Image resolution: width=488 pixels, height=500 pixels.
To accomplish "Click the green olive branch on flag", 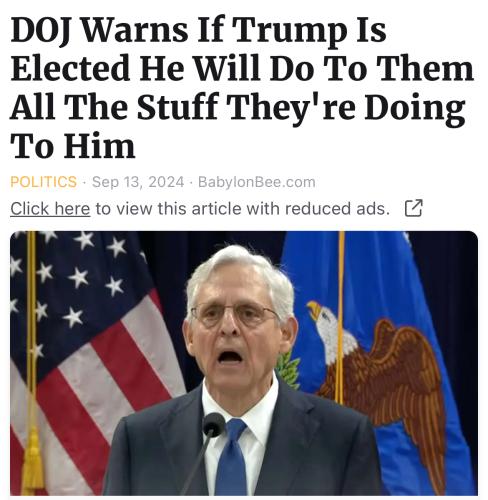I will (287, 369).
